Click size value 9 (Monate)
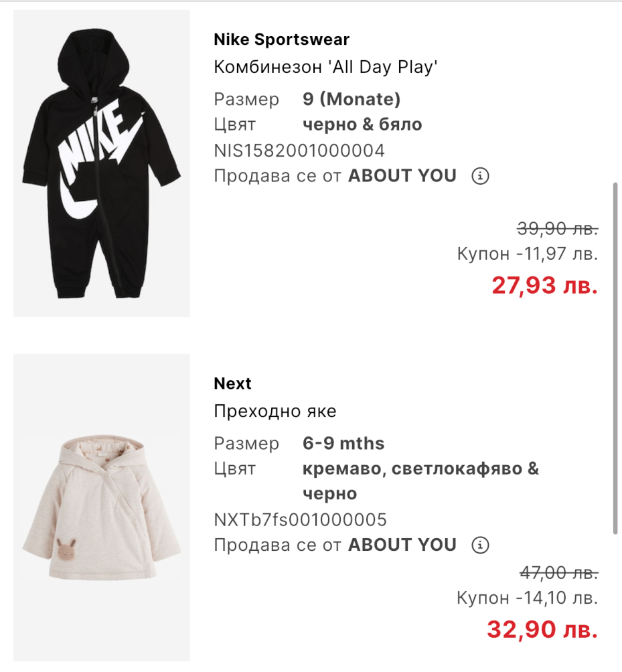The image size is (622, 672). [352, 99]
